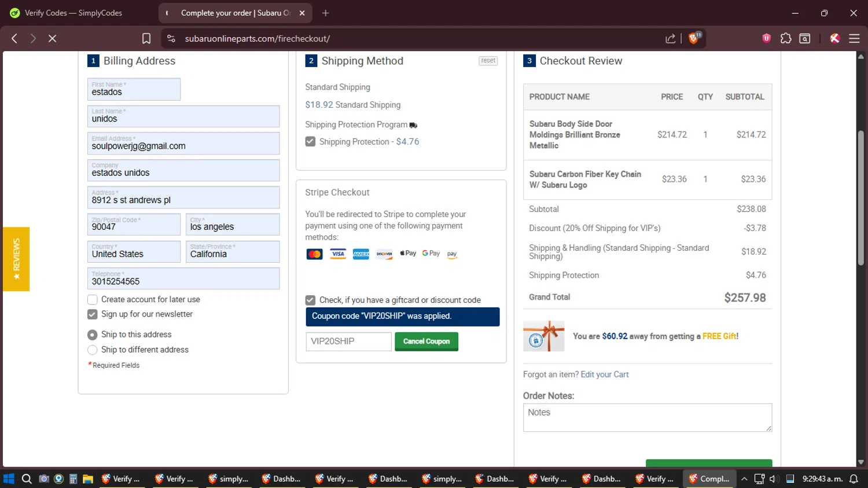Click the Company field

coord(183,170)
